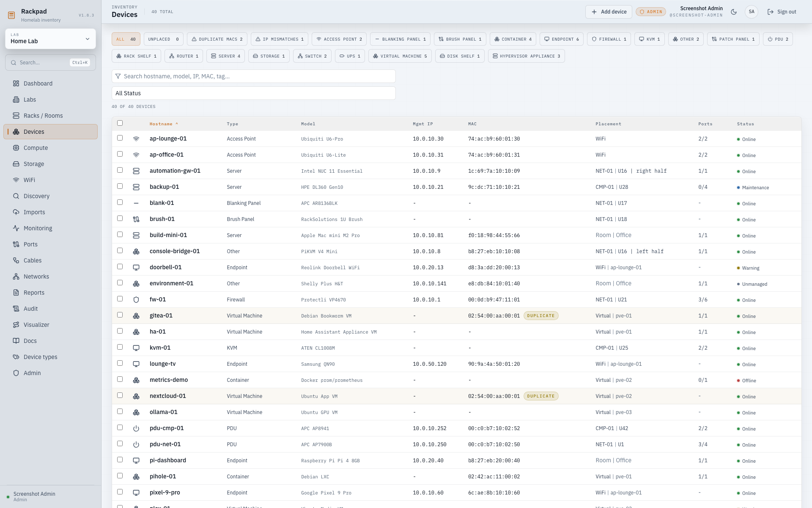
Task: Click the hostname, model, IP search field
Action: [254, 76]
